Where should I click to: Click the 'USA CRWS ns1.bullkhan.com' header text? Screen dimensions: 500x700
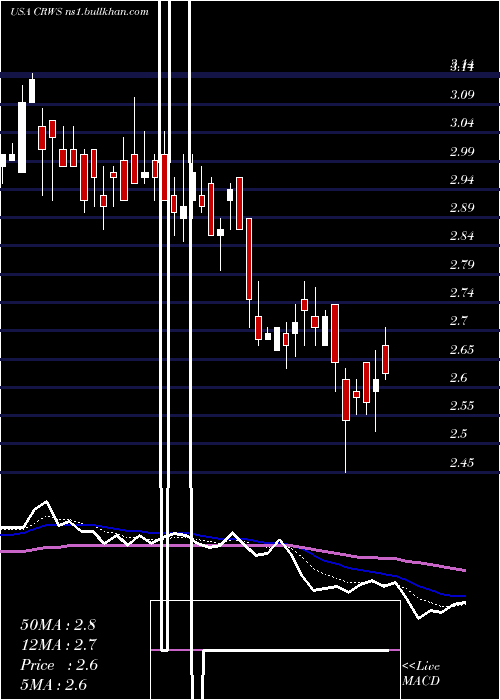point(79,12)
